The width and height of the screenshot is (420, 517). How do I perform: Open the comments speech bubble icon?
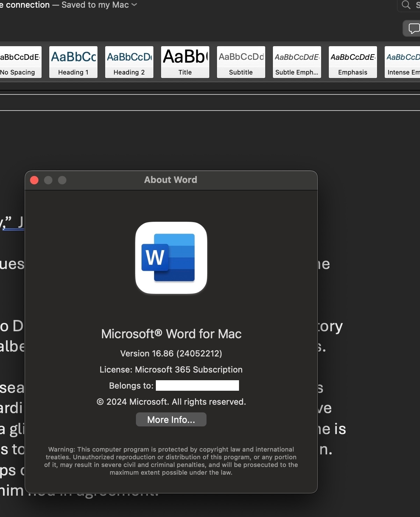click(x=414, y=29)
